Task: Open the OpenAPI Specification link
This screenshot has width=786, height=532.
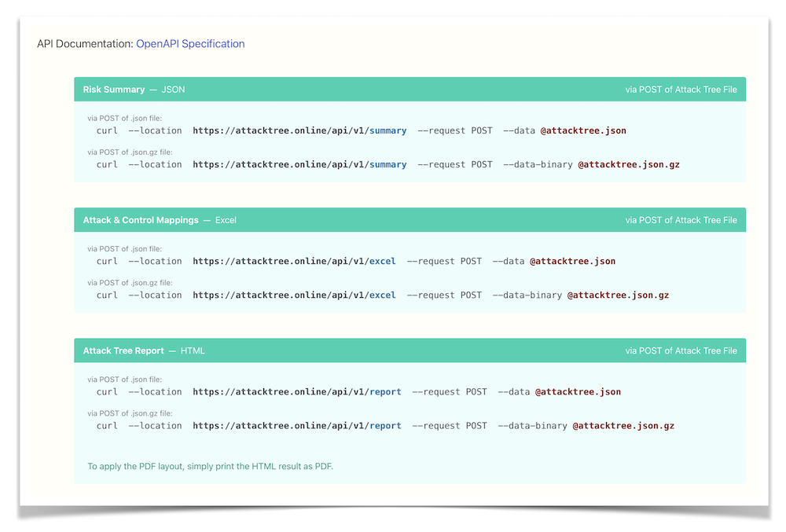Action: click(190, 44)
